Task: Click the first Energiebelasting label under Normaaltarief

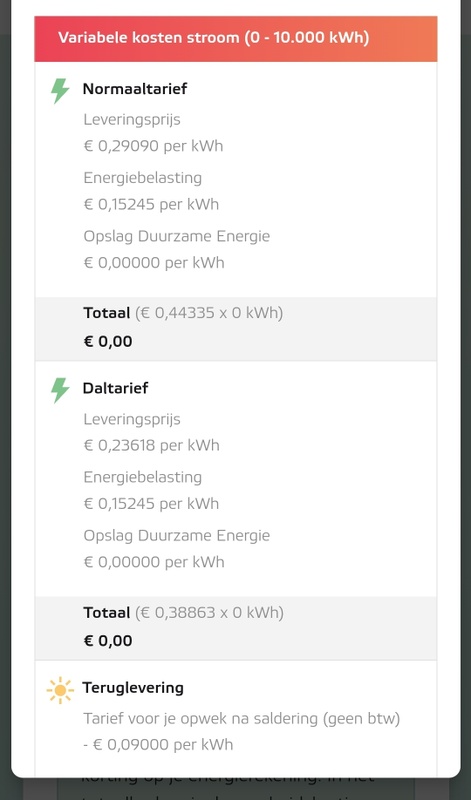Action: coord(143,178)
